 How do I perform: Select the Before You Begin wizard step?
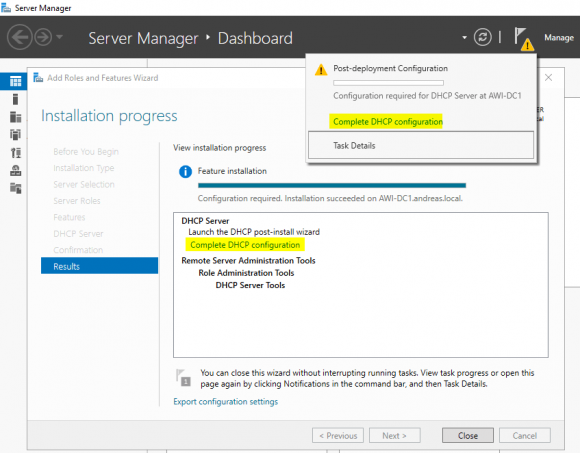point(86,152)
